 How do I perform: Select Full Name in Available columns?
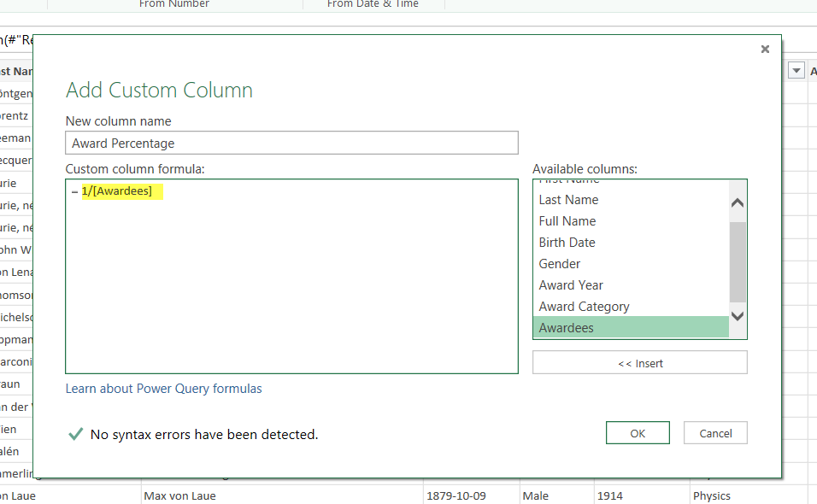click(567, 221)
